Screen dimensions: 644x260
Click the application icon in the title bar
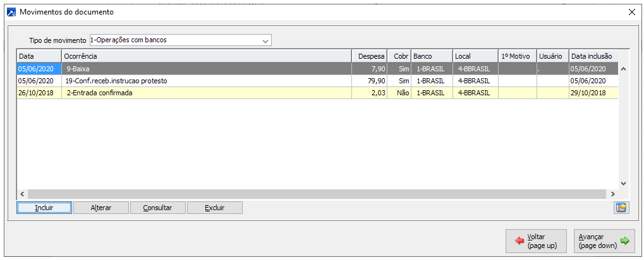[11, 12]
